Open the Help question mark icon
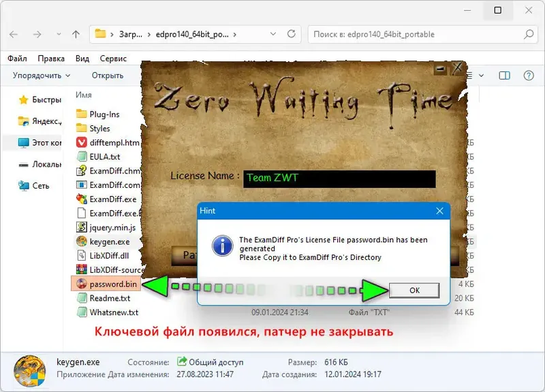The width and height of the screenshot is (545, 392). coord(529,76)
